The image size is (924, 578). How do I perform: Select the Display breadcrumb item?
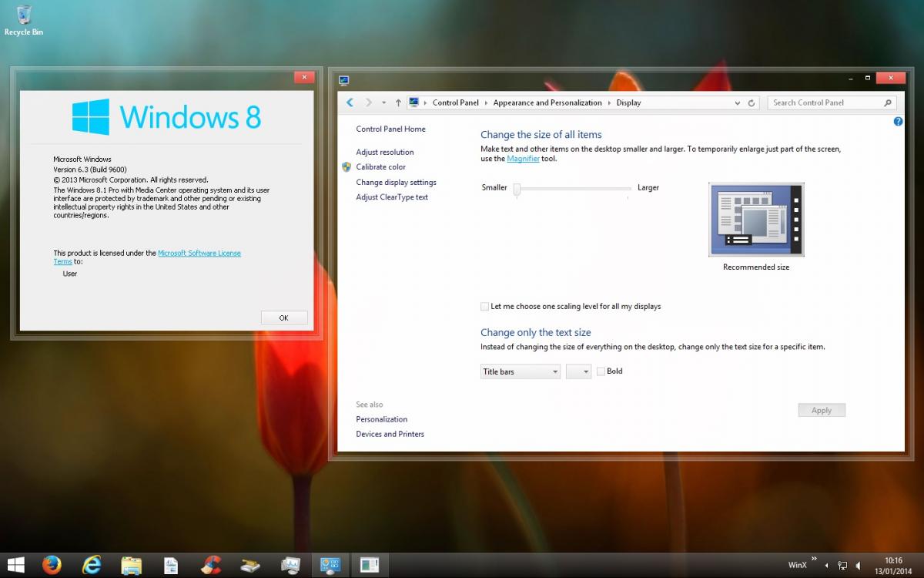[629, 102]
